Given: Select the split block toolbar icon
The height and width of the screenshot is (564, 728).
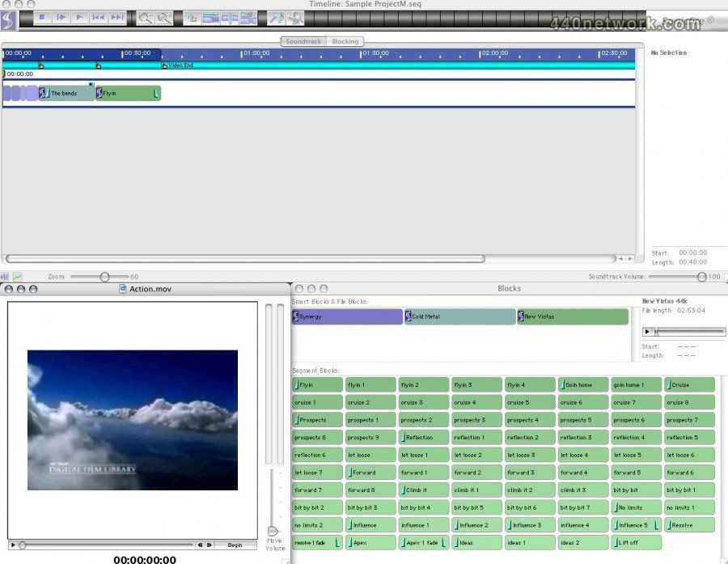Looking at the screenshot, I should (x=230, y=18).
